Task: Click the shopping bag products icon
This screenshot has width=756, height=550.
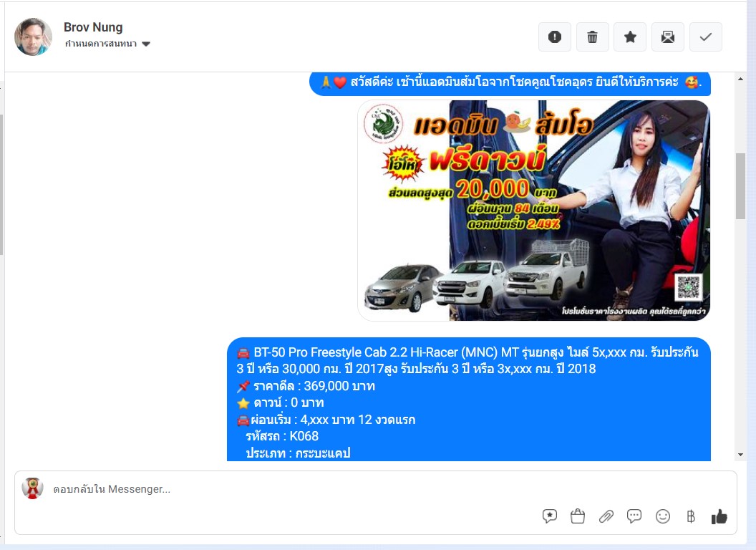Action: [x=578, y=516]
